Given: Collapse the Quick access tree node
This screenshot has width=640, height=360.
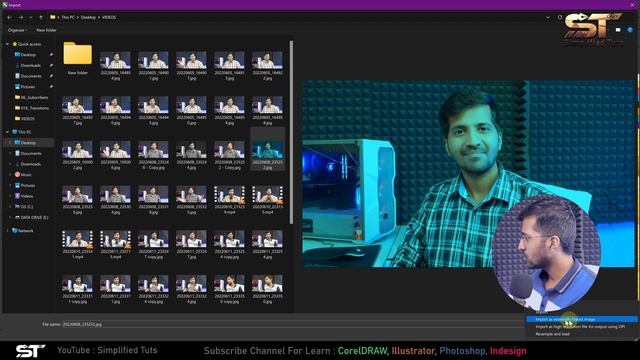Looking at the screenshot, I should [x=7, y=44].
